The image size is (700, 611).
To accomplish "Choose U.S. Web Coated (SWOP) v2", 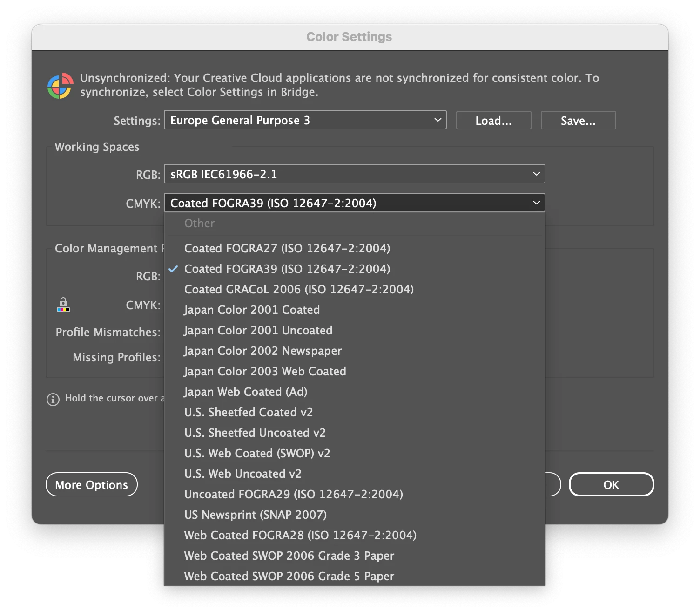I will [355, 453].
